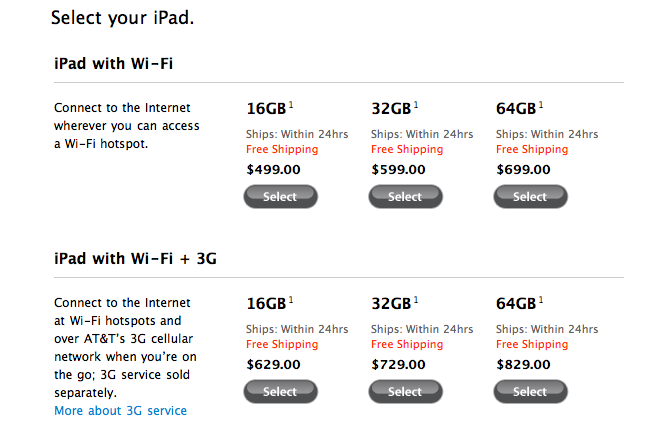Choose the $729.00 32GB 3G iPad Select button
Viewport: 660px width, 432px height.
(x=405, y=391)
